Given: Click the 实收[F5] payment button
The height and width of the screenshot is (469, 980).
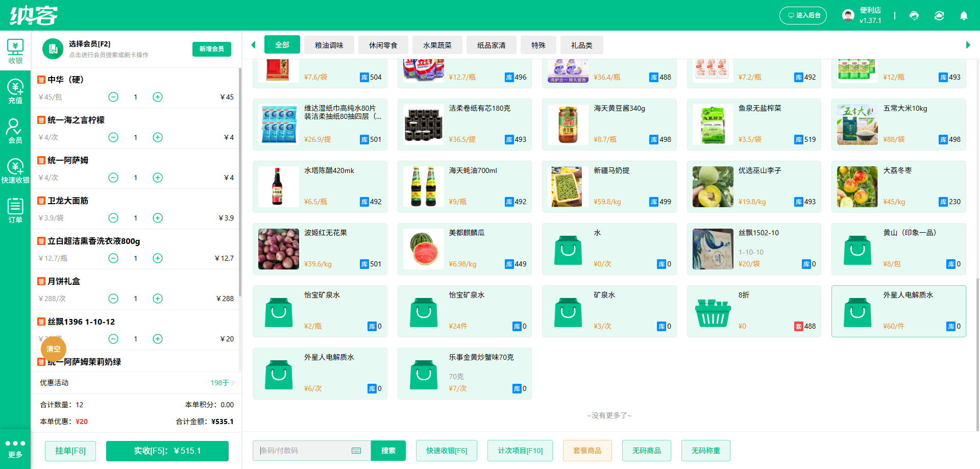Looking at the screenshot, I should point(167,451).
